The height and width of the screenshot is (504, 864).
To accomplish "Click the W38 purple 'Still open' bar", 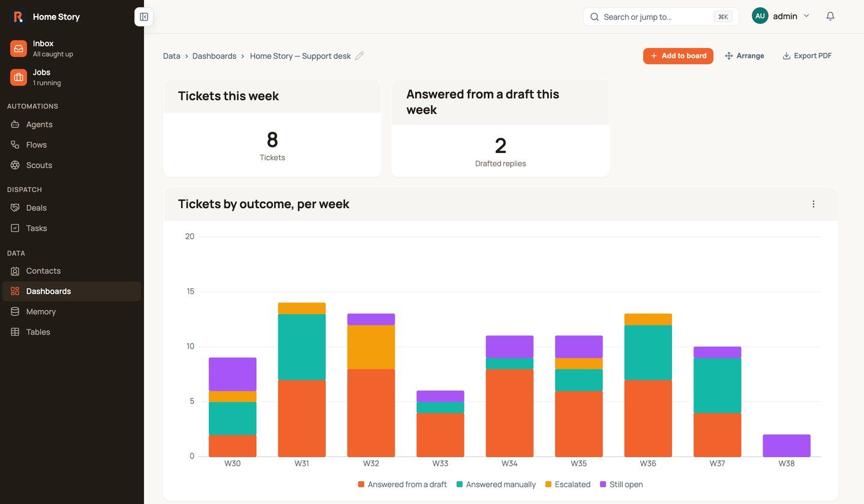I will (787, 446).
